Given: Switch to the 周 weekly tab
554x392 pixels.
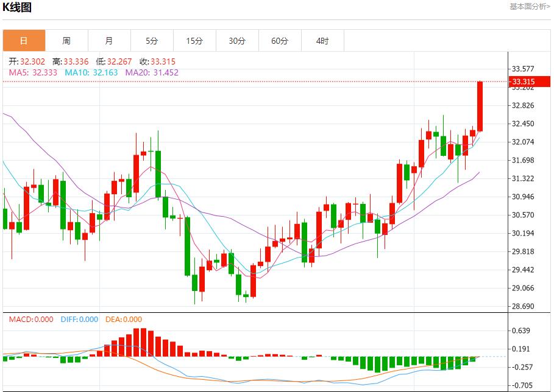Looking at the screenshot, I should click(x=66, y=41).
